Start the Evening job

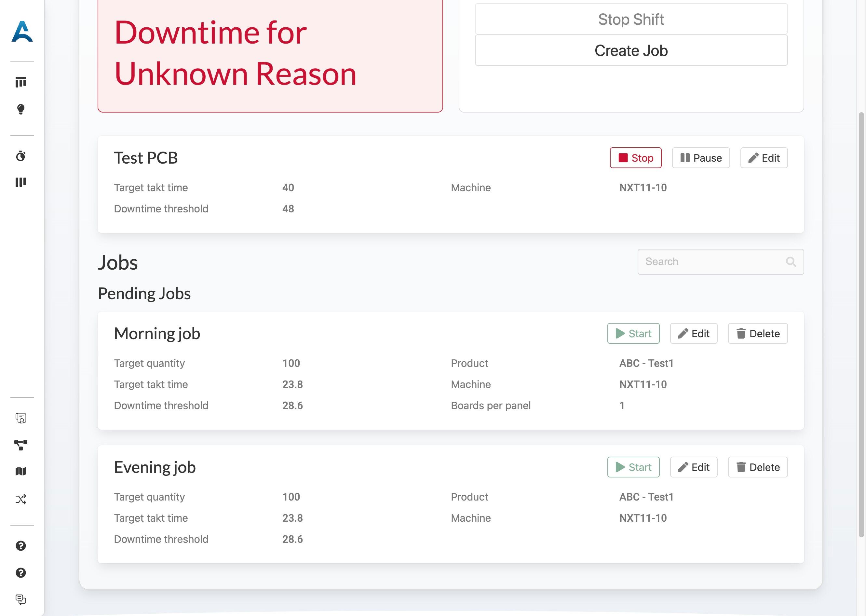[x=633, y=467]
